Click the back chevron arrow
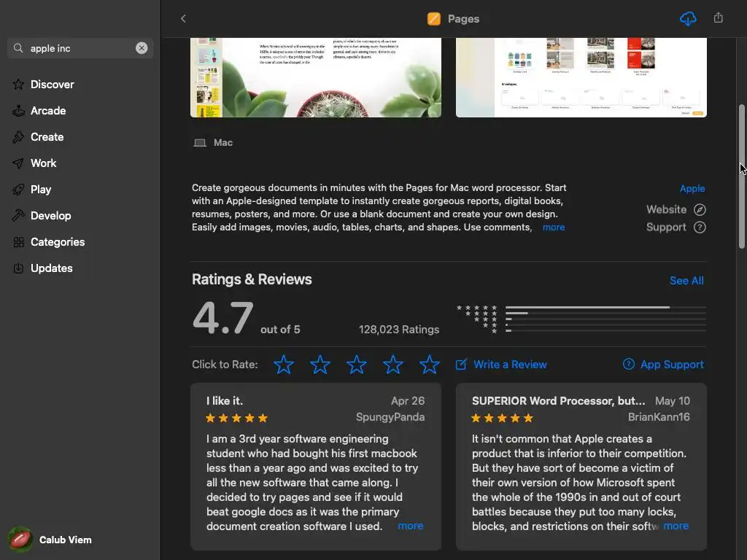 click(x=183, y=18)
